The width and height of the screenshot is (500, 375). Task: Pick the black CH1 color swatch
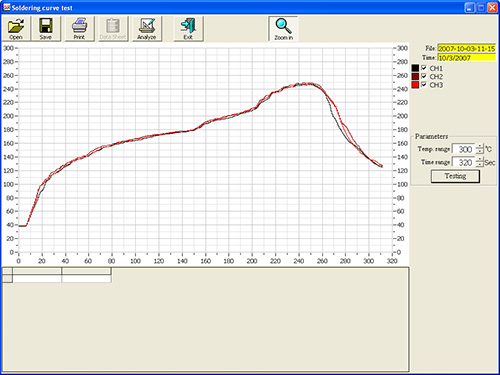[415, 68]
